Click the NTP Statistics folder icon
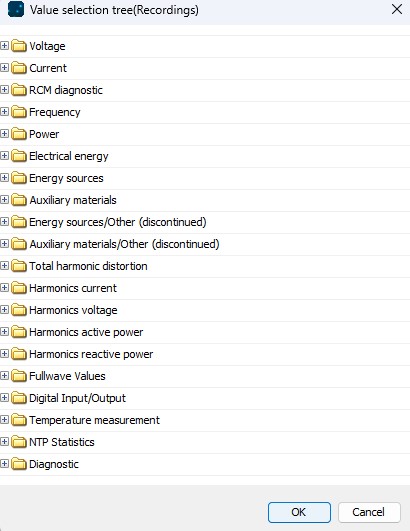 19,442
